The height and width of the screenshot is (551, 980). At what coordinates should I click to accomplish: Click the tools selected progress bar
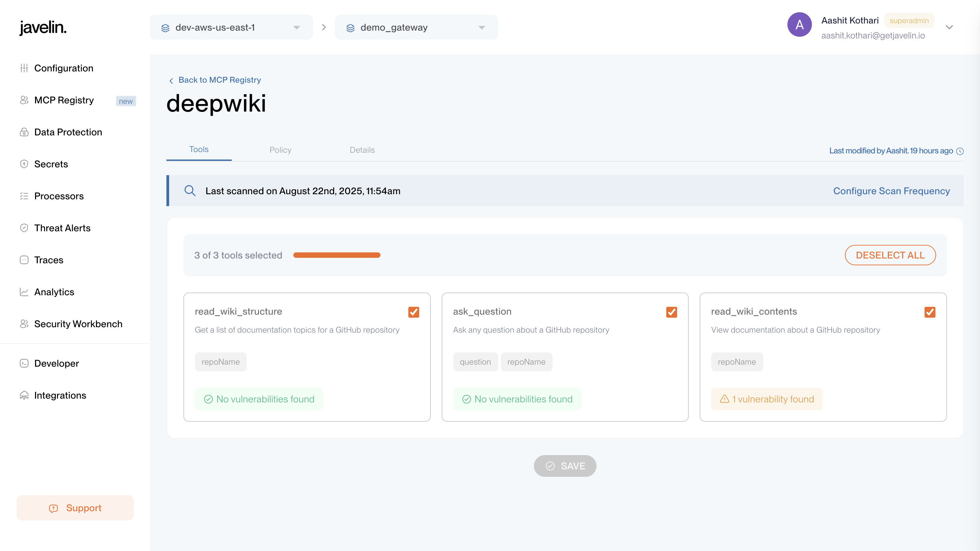337,255
